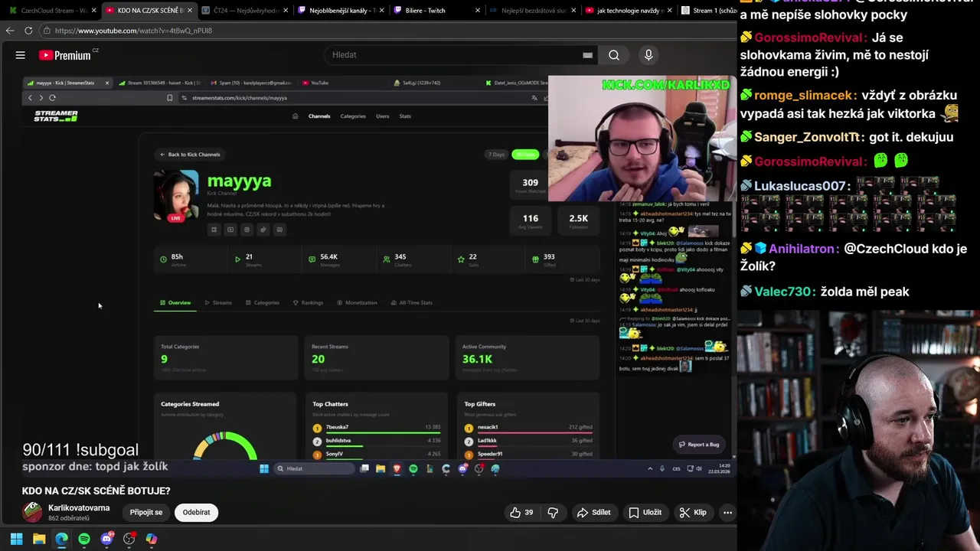Image resolution: width=980 pixels, height=551 pixels.
Task: Switch to the Nejoblíbenější kanály tab
Action: 340,11
